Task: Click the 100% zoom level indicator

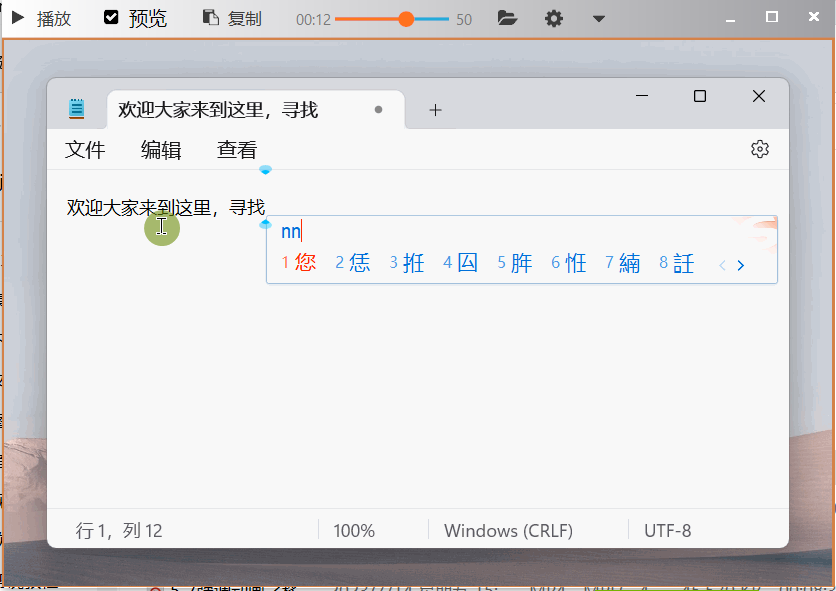Action: click(x=354, y=531)
